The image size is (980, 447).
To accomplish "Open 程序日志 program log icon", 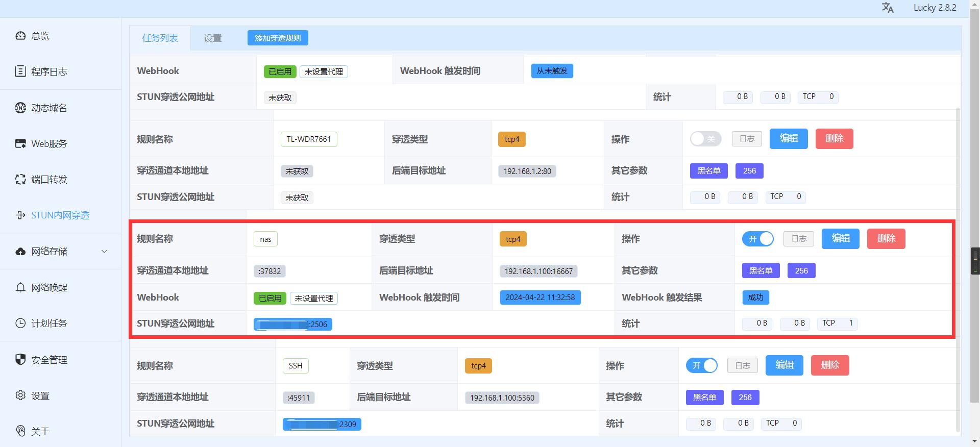I will click(20, 71).
